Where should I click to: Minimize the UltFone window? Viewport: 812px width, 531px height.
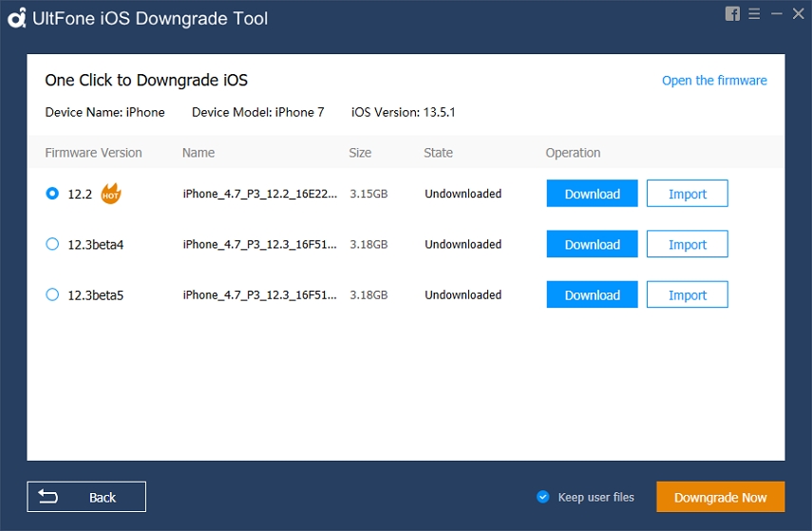click(x=776, y=14)
